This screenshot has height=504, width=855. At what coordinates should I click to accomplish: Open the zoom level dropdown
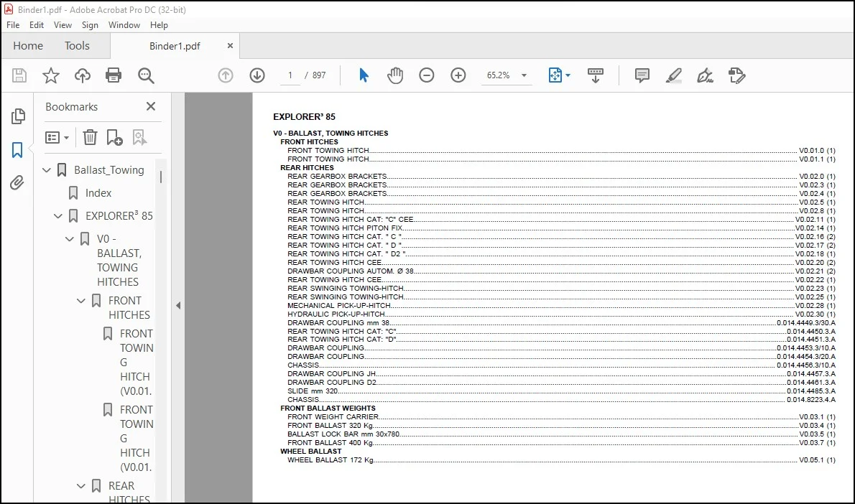[524, 75]
